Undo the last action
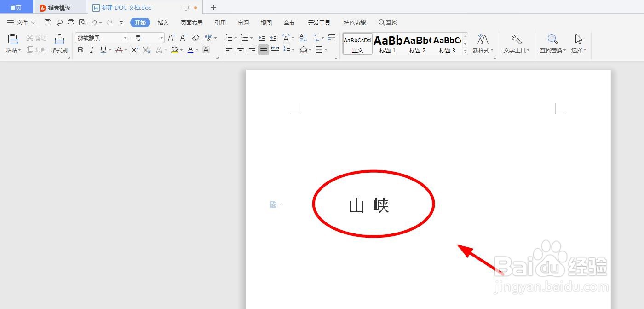The width and height of the screenshot is (644, 309). click(x=94, y=23)
